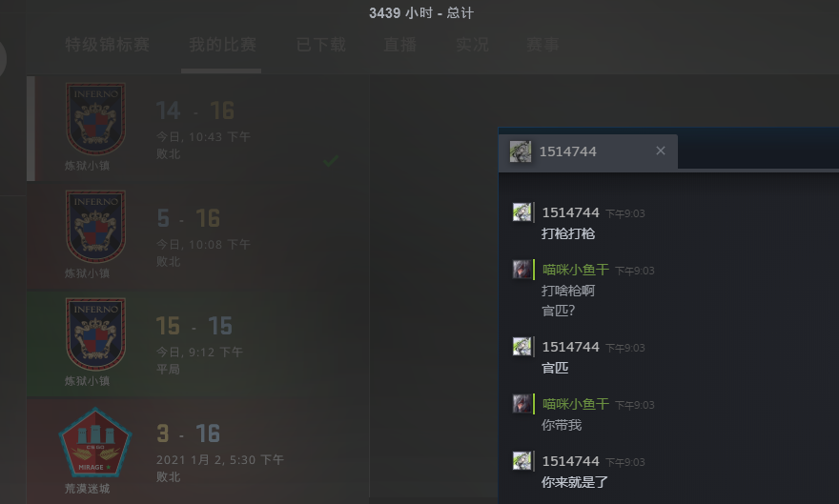The height and width of the screenshot is (504, 839).
Task: Go to the 实况 tab
Action: 472,45
